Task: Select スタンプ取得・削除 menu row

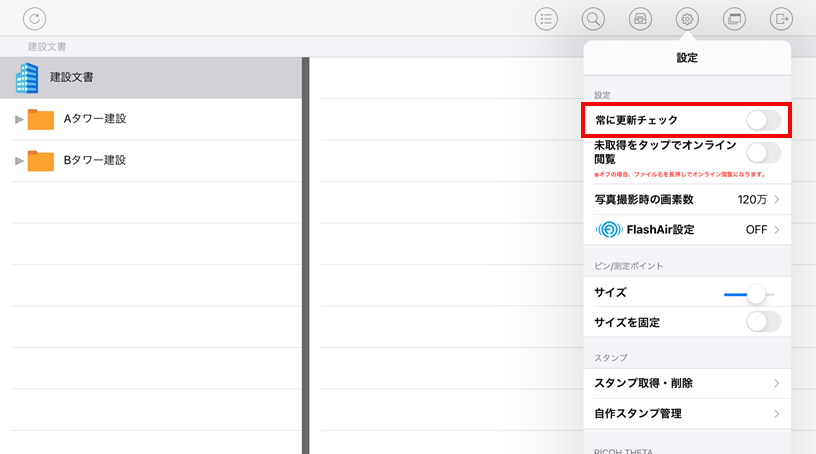Action: pos(687,383)
